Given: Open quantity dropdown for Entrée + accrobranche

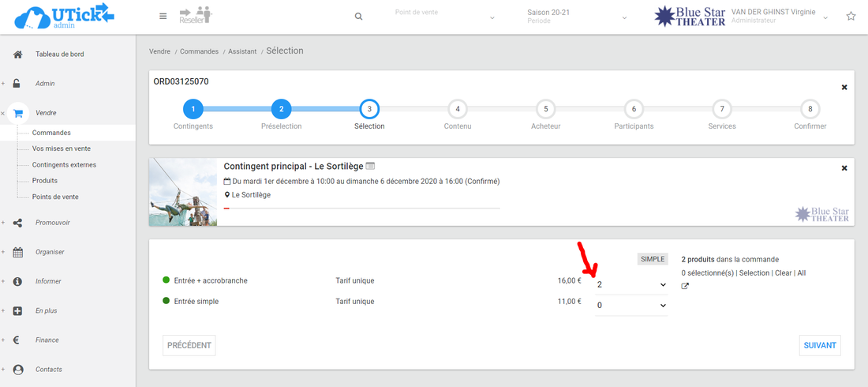Looking at the screenshot, I should click(x=631, y=284).
